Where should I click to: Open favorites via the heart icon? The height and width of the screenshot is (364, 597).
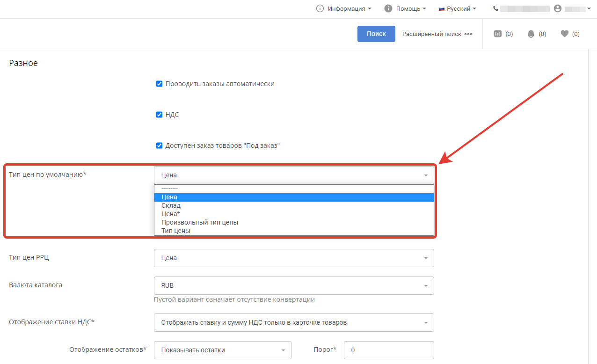[565, 34]
